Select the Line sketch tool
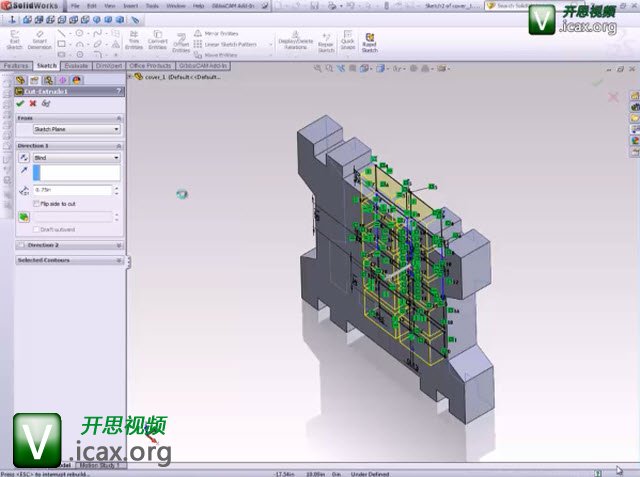This screenshot has width=640, height=477. click(61, 33)
